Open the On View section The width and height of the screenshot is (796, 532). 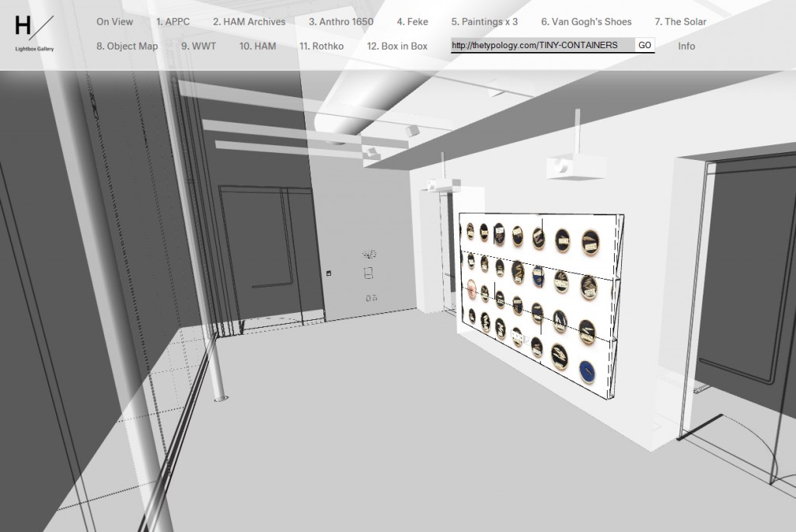(x=114, y=22)
